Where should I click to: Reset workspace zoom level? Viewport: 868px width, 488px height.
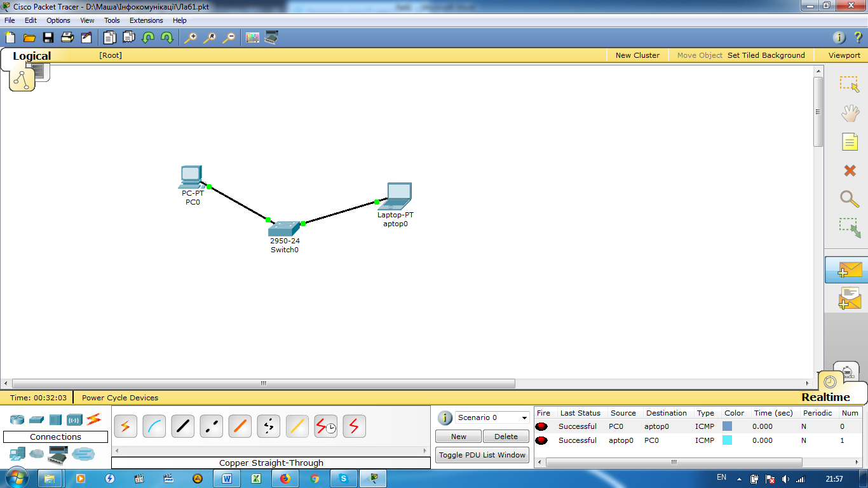coord(210,37)
